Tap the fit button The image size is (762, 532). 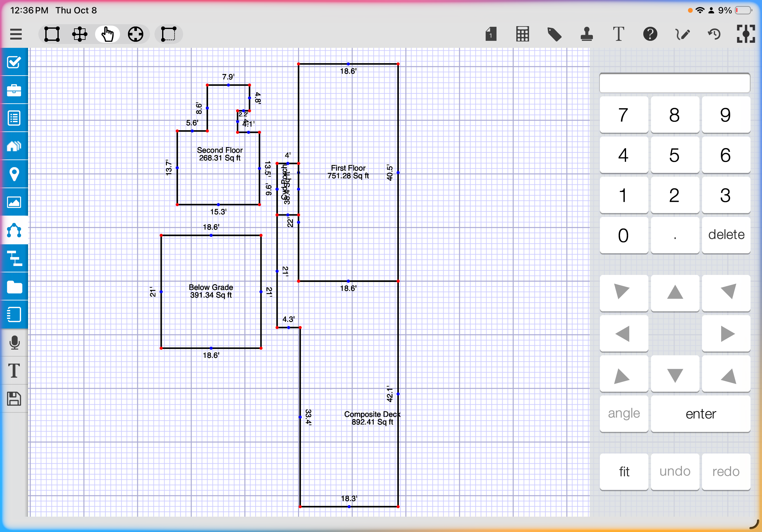624,471
